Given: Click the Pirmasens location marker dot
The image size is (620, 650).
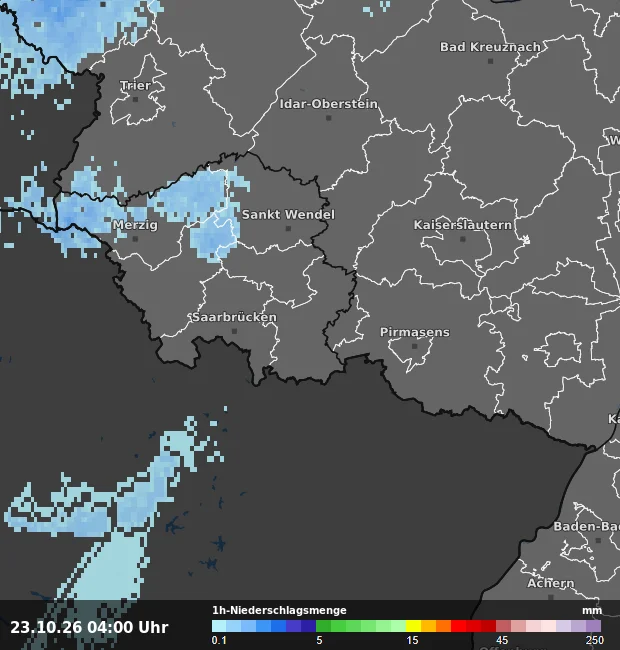Looking at the screenshot, I should 414,346.
